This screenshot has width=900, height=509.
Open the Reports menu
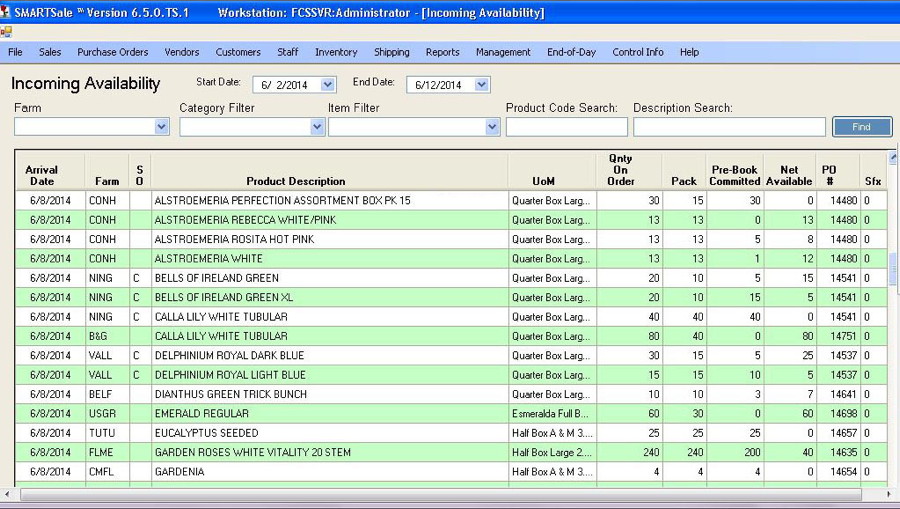442,52
